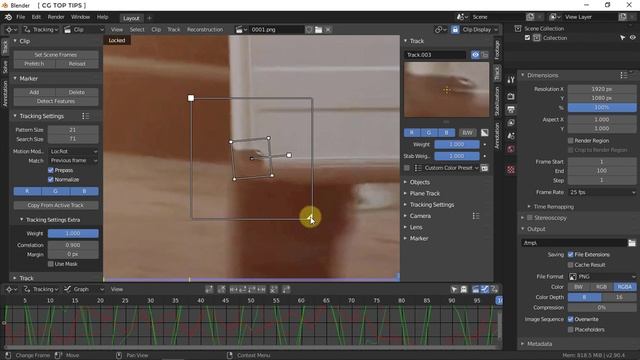
Task: Toggle the Overwrite checkbox
Action: [571, 319]
